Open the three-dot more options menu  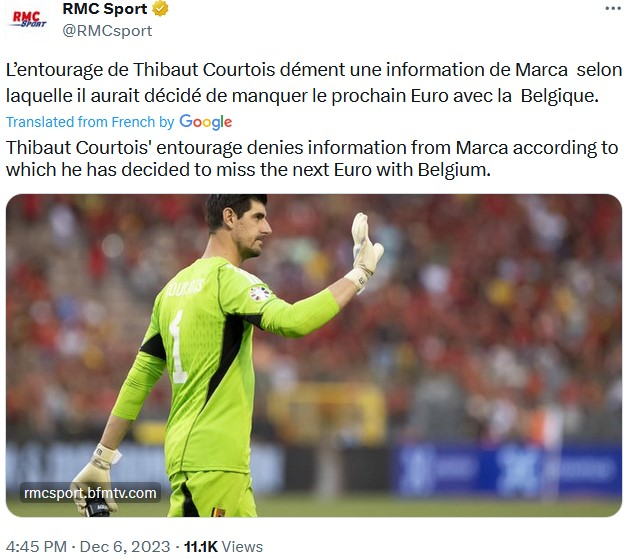(612, 9)
